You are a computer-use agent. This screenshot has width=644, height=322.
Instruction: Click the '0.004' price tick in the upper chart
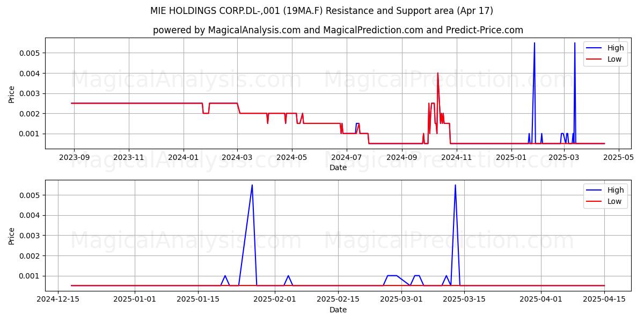pos(30,73)
